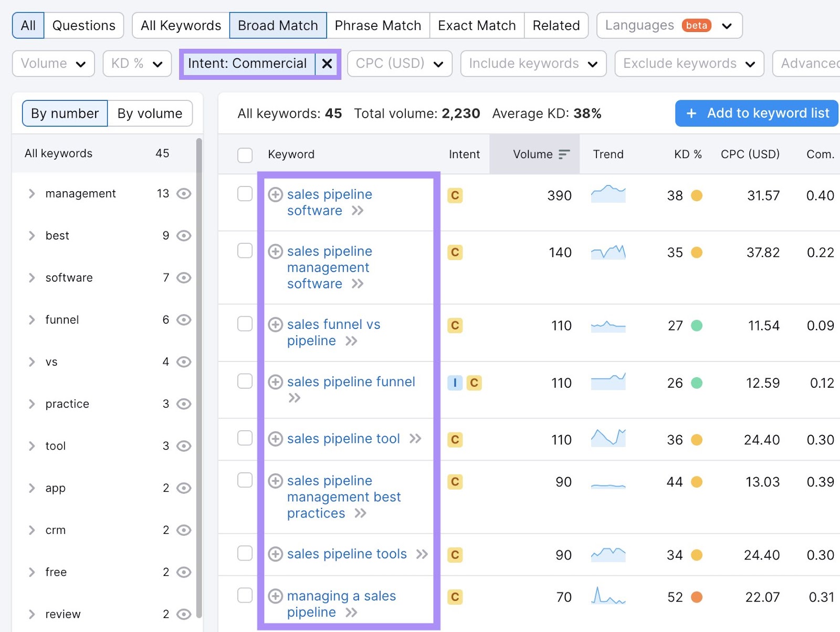The width and height of the screenshot is (840, 632).
Task: Open sales pipeline tools with the double-arrow icon
Action: (x=421, y=554)
